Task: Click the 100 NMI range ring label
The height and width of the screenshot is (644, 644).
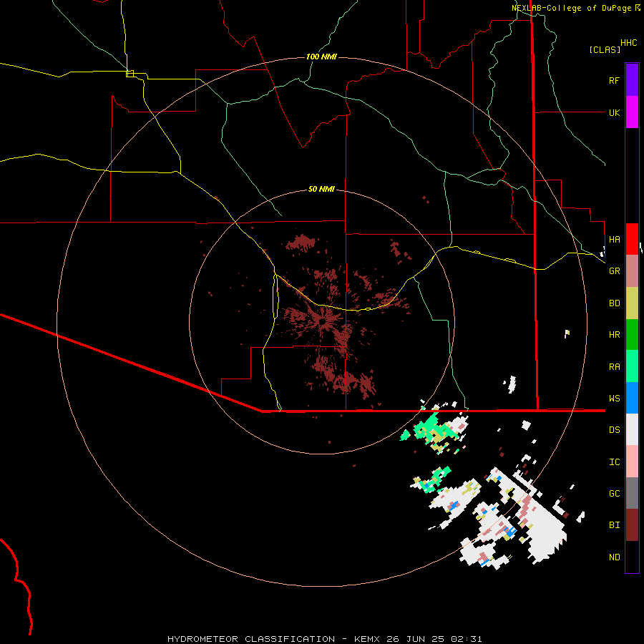Action: pyautogui.click(x=321, y=57)
